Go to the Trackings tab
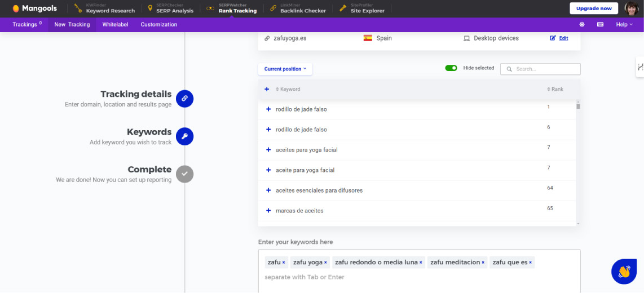The width and height of the screenshot is (644, 293). click(27, 24)
